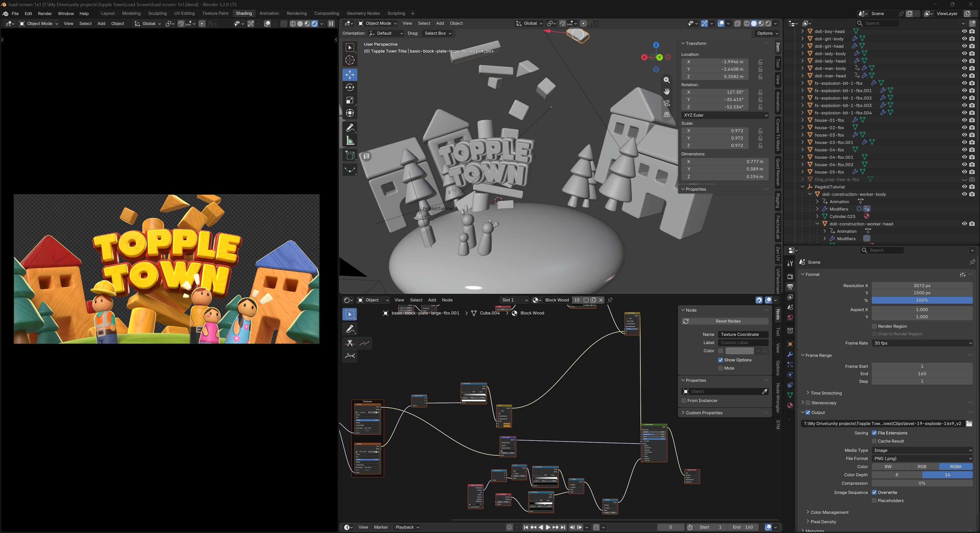Screen dimensions: 980x533
Task: Open the Slot 1 material slot dropdown
Action: 514,300
